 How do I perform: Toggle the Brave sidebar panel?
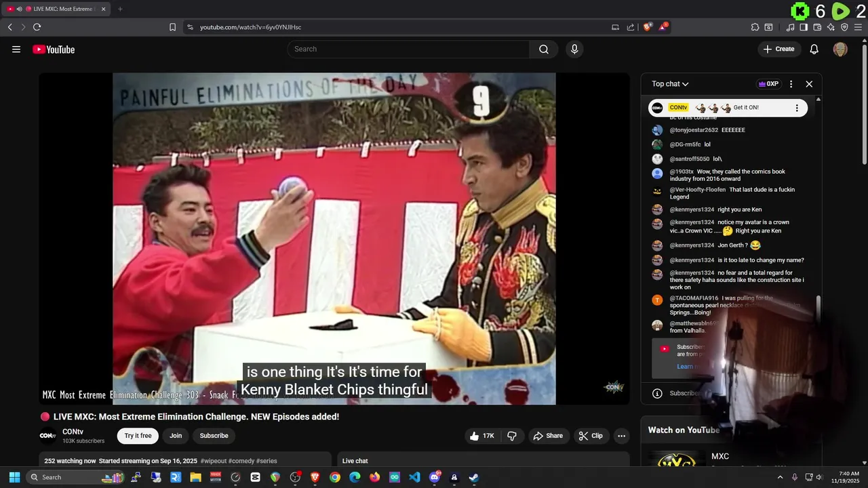(804, 27)
